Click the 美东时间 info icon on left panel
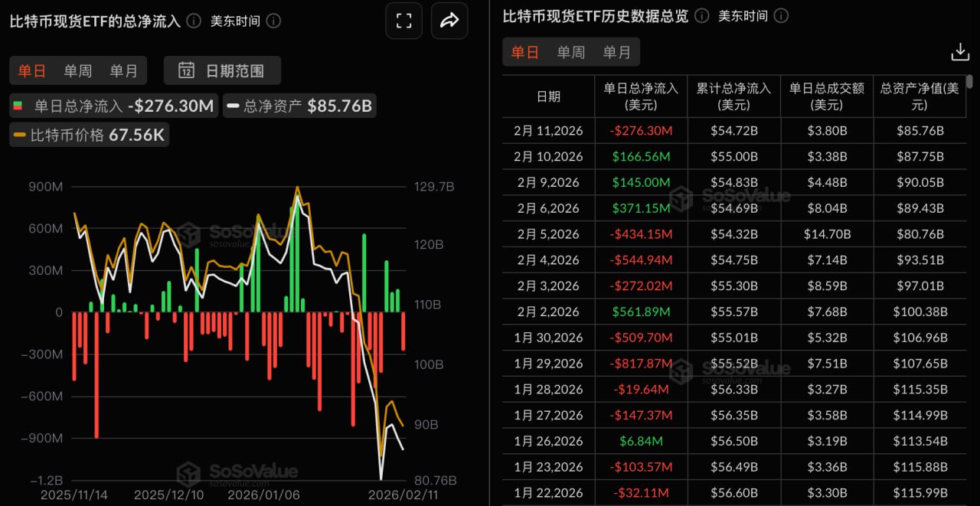The image size is (980, 506). pyautogui.click(x=272, y=21)
